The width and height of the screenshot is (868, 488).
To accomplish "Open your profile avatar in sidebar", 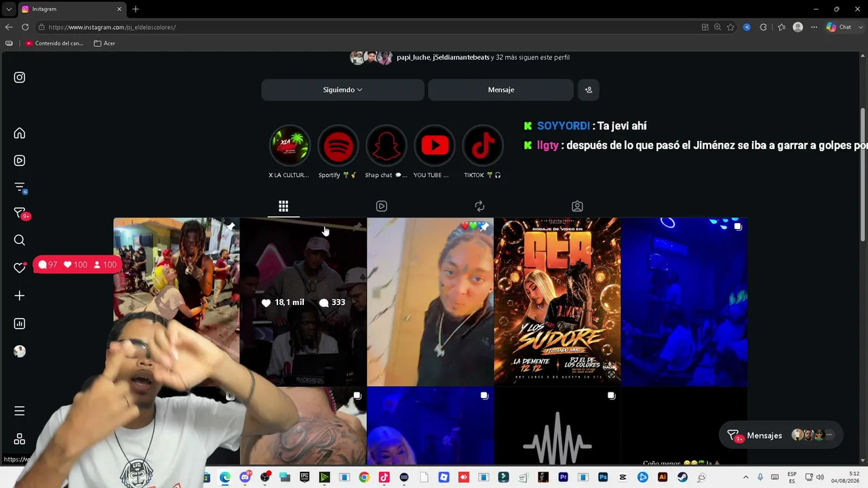I will tap(20, 351).
